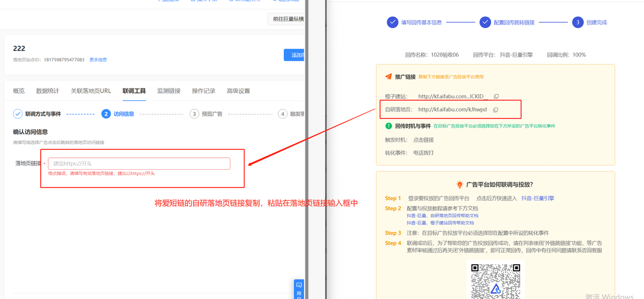This screenshot has width=644, height=299.
Task: Open the 数据统计 tab
Action: click(47, 91)
